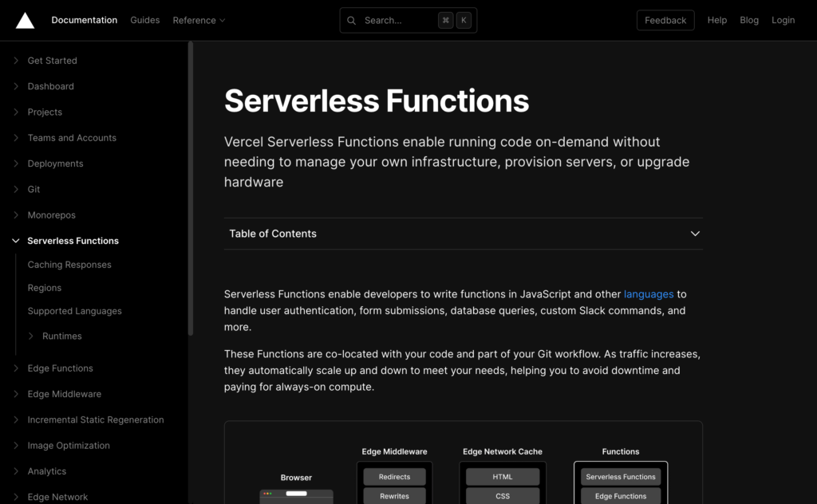Open the Login link
This screenshot has width=817, height=504.
(783, 21)
